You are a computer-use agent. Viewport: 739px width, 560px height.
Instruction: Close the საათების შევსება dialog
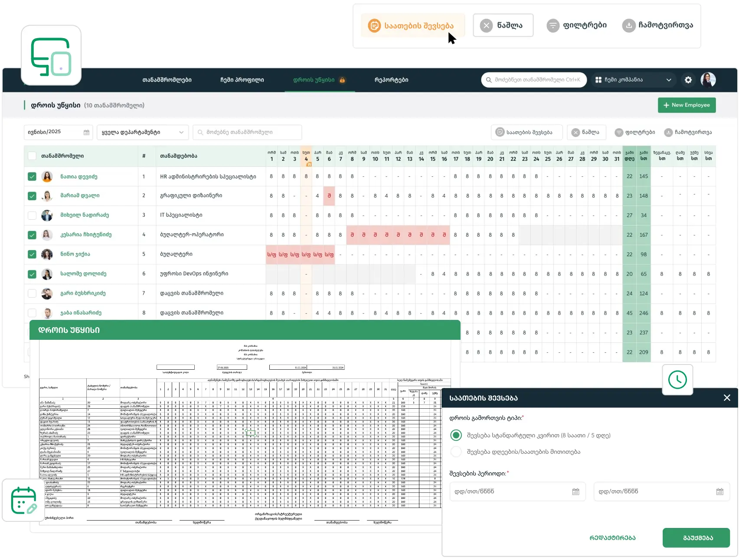(727, 398)
